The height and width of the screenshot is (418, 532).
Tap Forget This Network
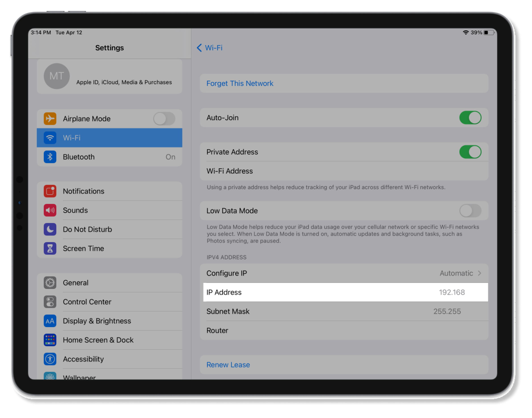click(x=344, y=84)
